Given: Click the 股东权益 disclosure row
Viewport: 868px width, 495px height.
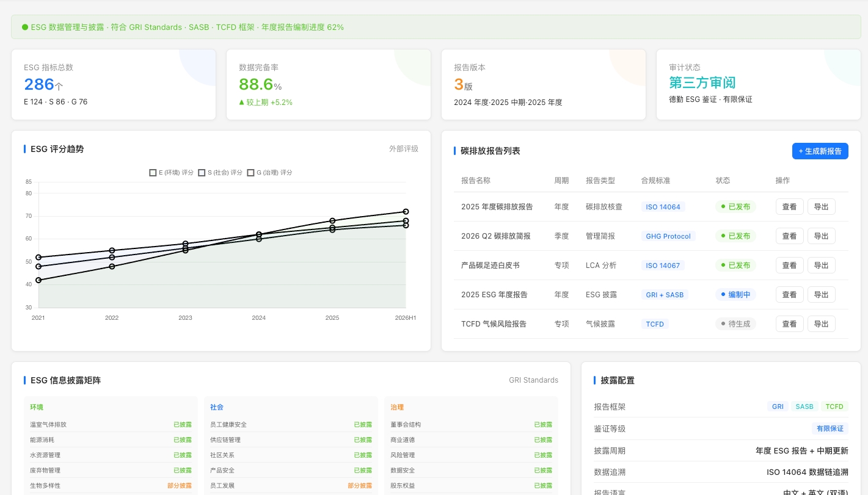Looking at the screenshot, I should 471,485.
